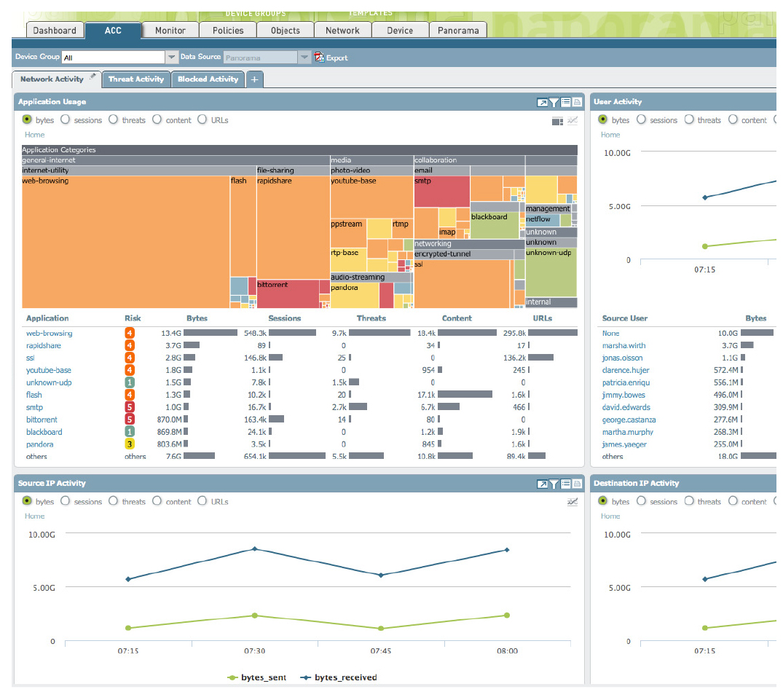Click the Export PDF button
The height and width of the screenshot is (700, 783).
click(331, 58)
